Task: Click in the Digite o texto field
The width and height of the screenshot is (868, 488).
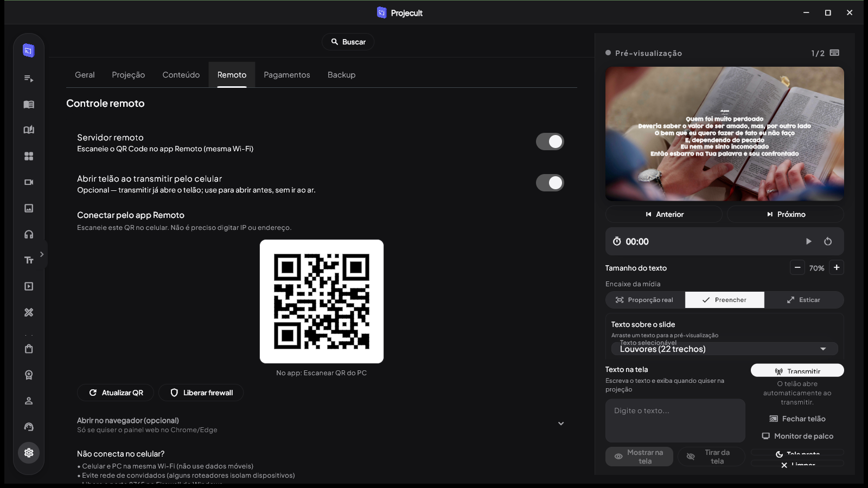Action: (675, 421)
